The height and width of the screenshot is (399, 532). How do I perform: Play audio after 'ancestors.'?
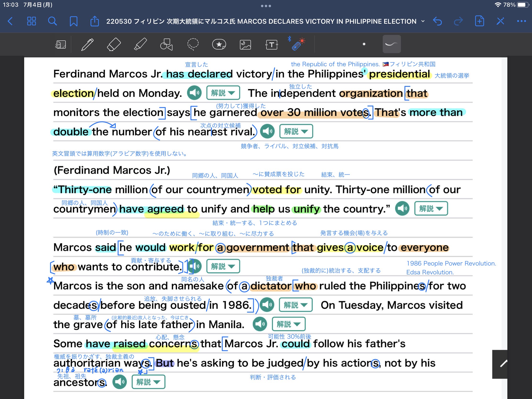pyautogui.click(x=120, y=382)
